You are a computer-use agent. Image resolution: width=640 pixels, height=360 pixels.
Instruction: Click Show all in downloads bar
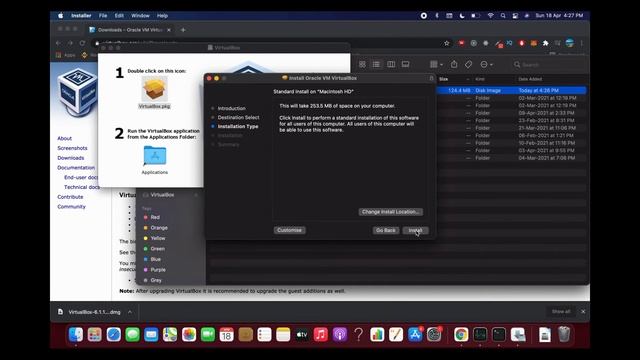point(561,311)
